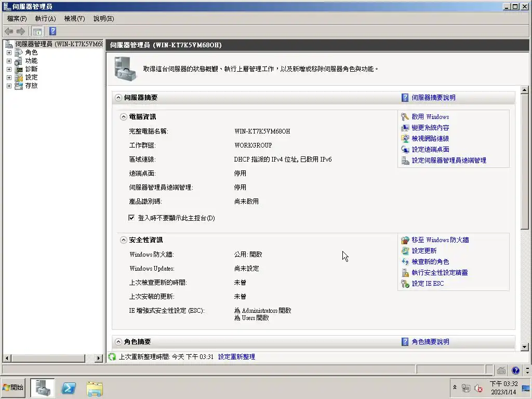Click the Back arrow toolbar icon
This screenshot has width=532, height=399.
point(9,32)
